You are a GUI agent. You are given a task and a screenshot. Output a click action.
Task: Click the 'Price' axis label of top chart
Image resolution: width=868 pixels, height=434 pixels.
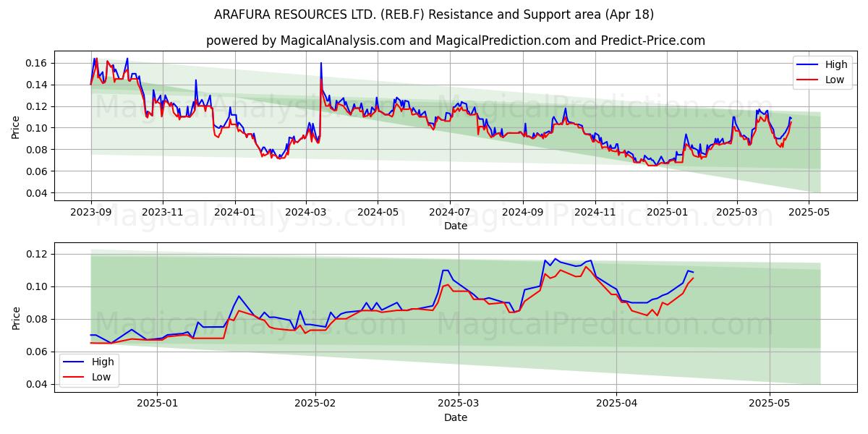[15, 127]
